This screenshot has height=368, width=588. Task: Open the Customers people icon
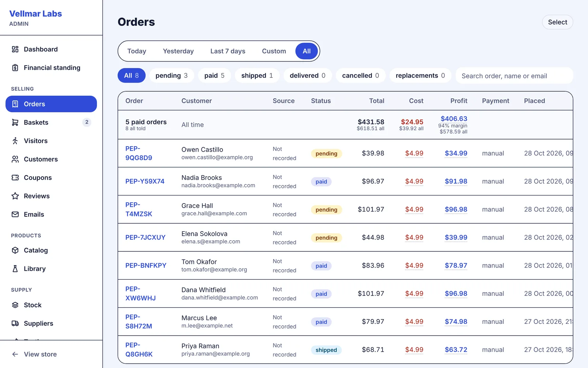[15, 159]
